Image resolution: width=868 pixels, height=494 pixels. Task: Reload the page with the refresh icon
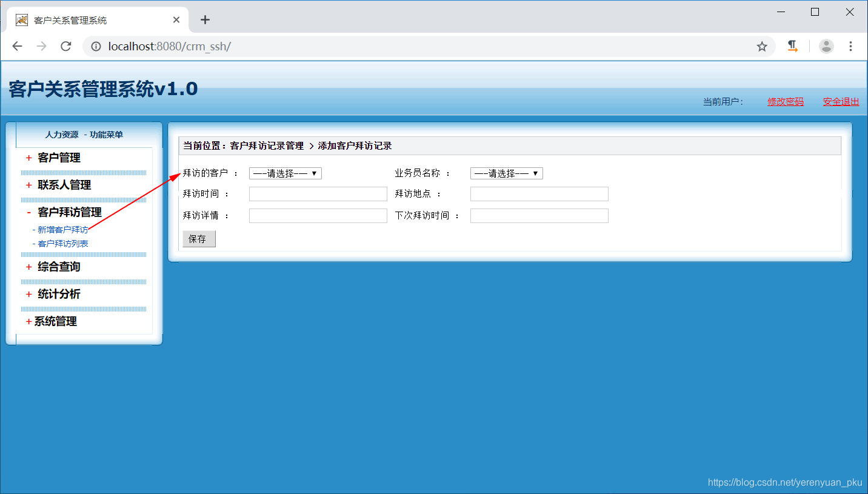point(66,47)
